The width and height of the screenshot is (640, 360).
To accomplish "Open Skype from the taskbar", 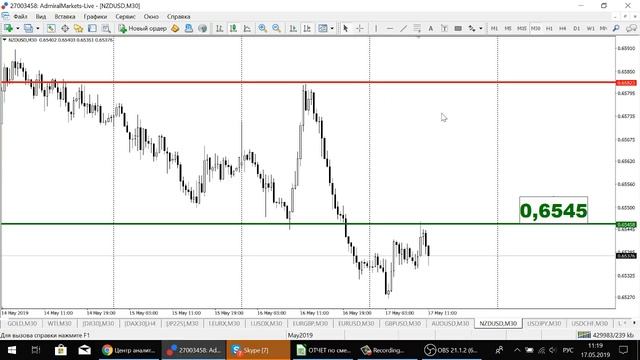I will tap(258, 350).
